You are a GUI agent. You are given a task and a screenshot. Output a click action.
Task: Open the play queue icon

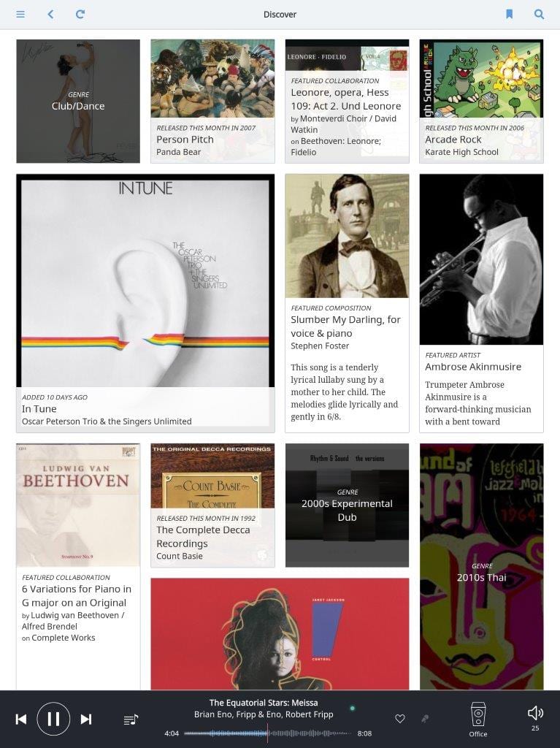(131, 720)
